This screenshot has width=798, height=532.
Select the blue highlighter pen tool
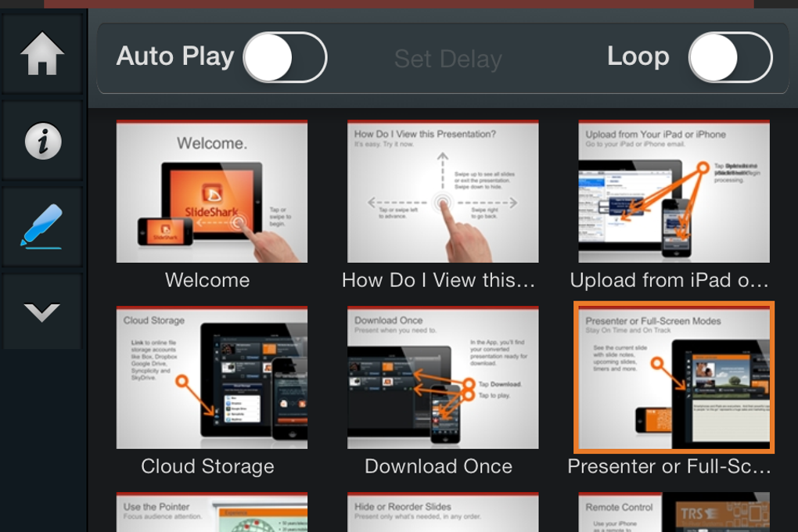pos(42,227)
